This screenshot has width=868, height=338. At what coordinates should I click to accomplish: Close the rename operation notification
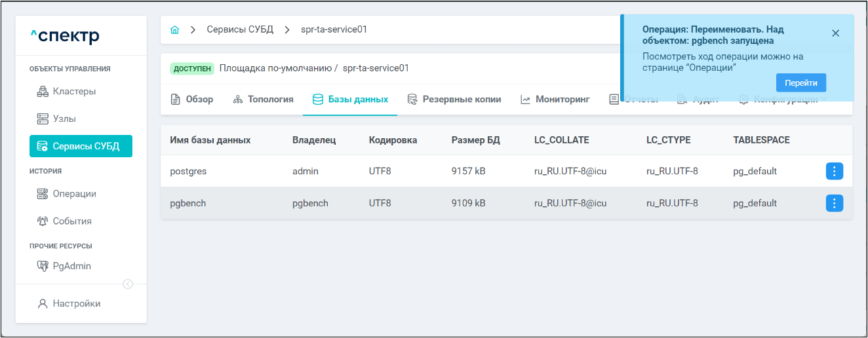[x=835, y=33]
